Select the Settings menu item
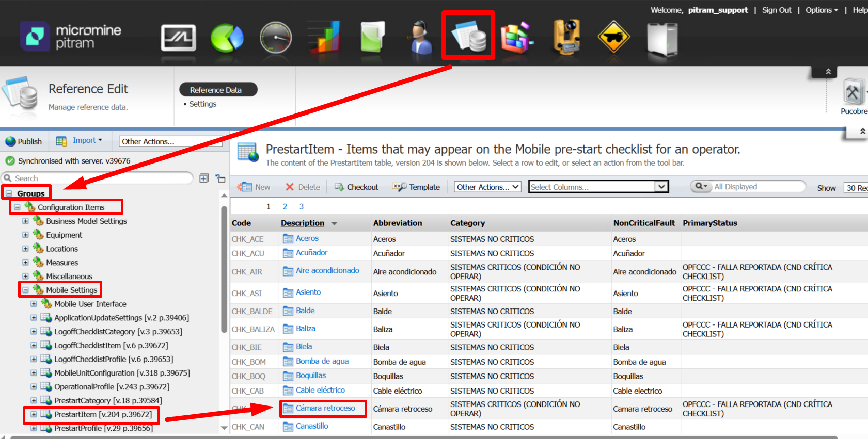 203,104
